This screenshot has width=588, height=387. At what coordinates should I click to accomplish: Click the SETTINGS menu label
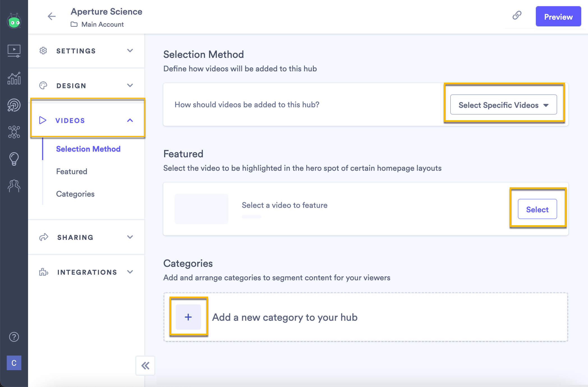[x=76, y=51]
